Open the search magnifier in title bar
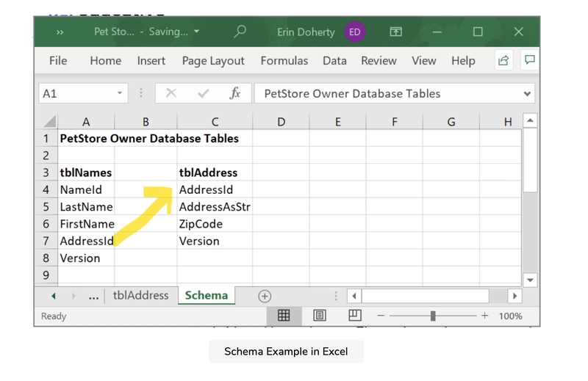Screen dimensions: 588x381 (240, 32)
